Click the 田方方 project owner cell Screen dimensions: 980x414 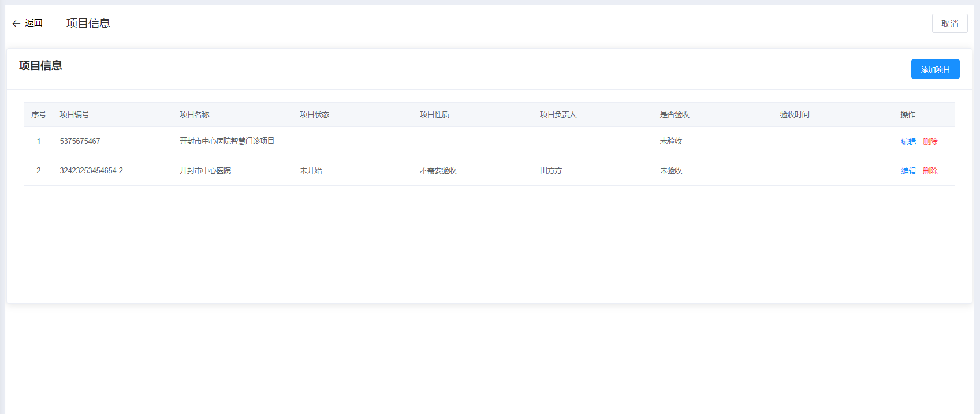click(551, 170)
